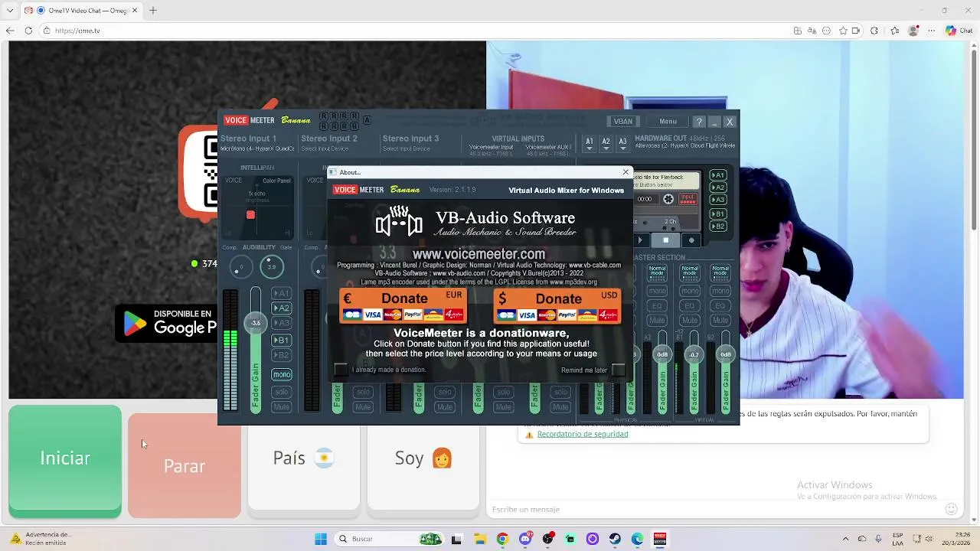
Task: Open File Explorer from the taskbar
Action: click(480, 540)
